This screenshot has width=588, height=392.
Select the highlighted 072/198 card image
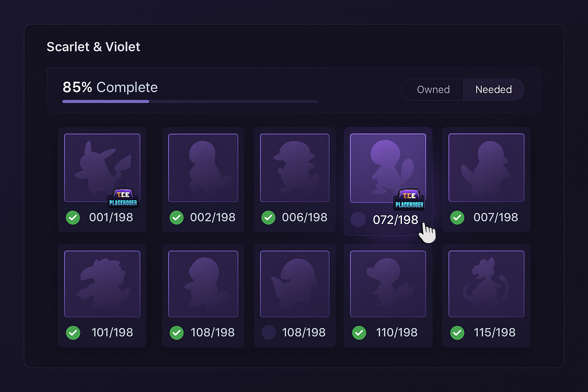pyautogui.click(x=387, y=167)
